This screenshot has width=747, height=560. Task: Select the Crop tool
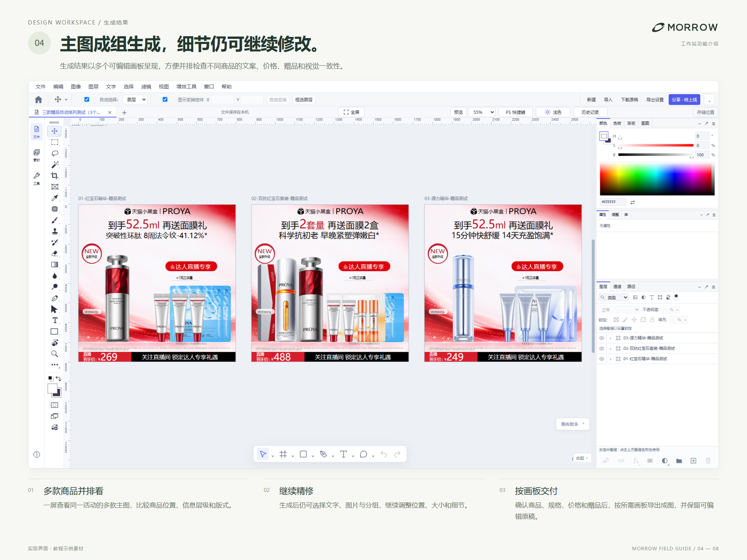54,176
